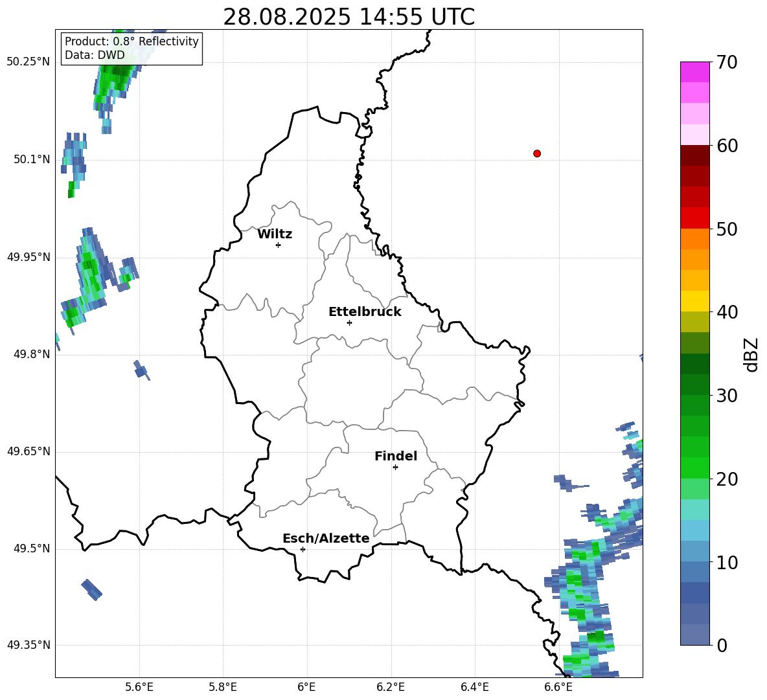Click the light blue colorbar segment between 10 and 20
The height and width of the screenshot is (700, 767).
pyautogui.click(x=694, y=530)
